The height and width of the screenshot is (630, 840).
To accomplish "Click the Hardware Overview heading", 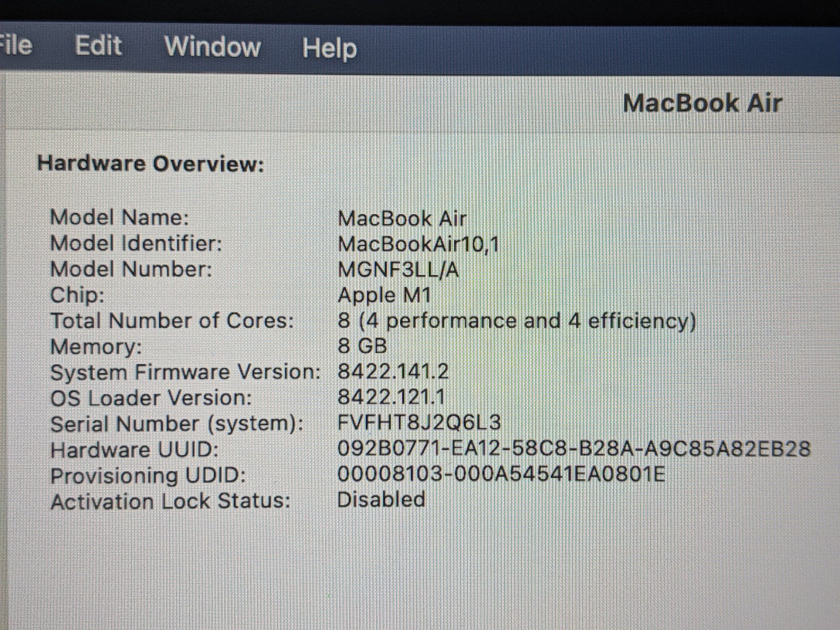I will point(151,164).
